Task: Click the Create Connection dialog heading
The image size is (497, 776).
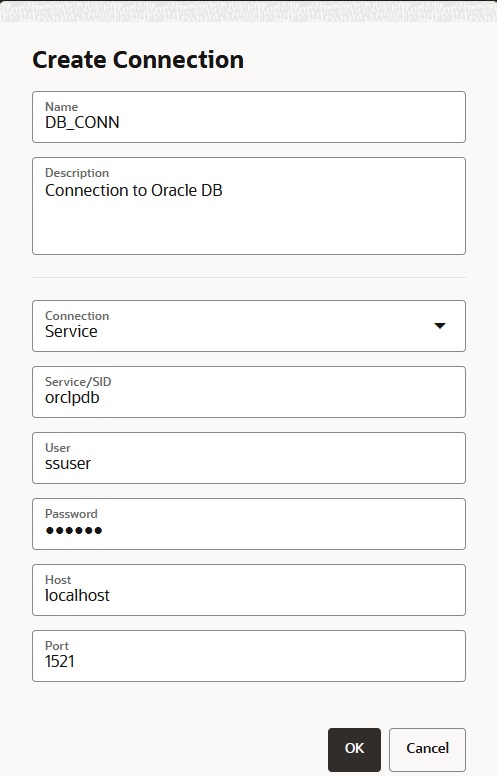Action: (x=138, y=60)
